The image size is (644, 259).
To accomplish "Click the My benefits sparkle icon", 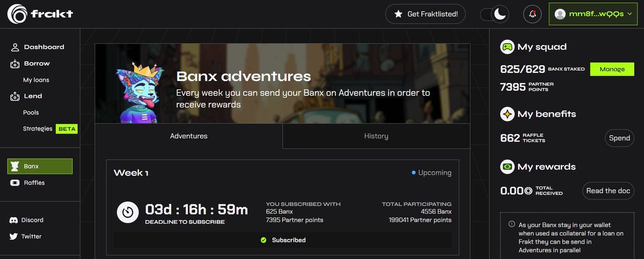I will (x=507, y=114).
